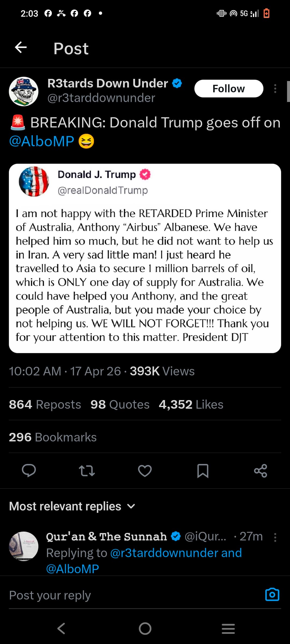
Task: Tap the back arrow beside Post
Action: [21, 48]
